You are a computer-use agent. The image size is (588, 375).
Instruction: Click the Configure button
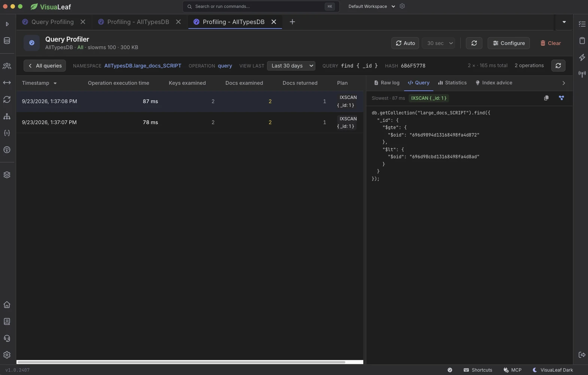point(509,43)
